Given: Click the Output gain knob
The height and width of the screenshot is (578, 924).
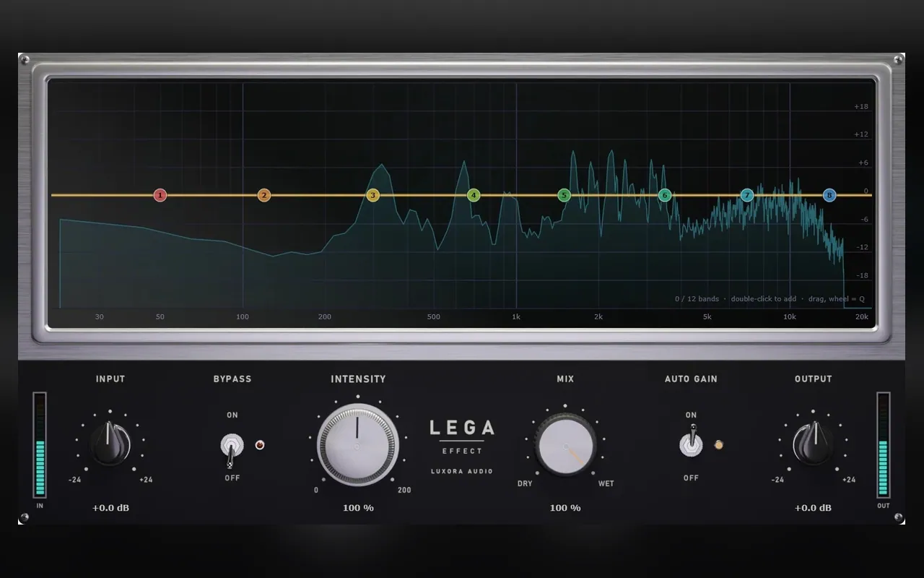Looking at the screenshot, I should coord(813,444).
